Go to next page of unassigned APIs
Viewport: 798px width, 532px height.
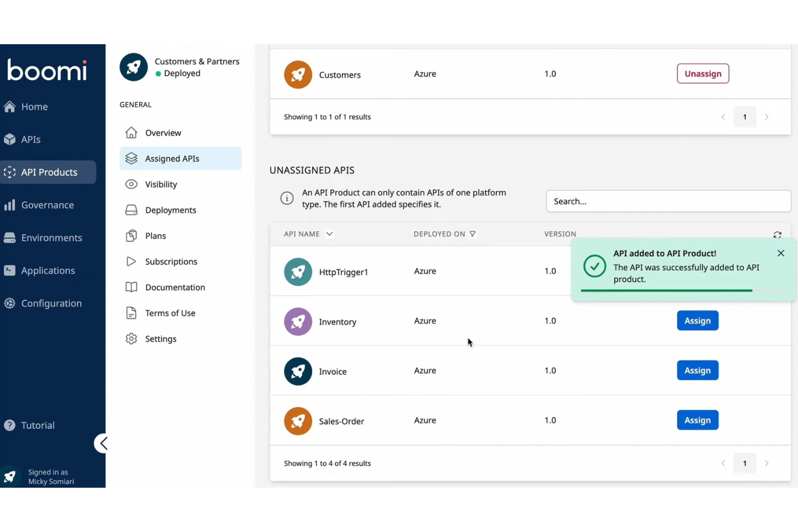click(x=767, y=463)
